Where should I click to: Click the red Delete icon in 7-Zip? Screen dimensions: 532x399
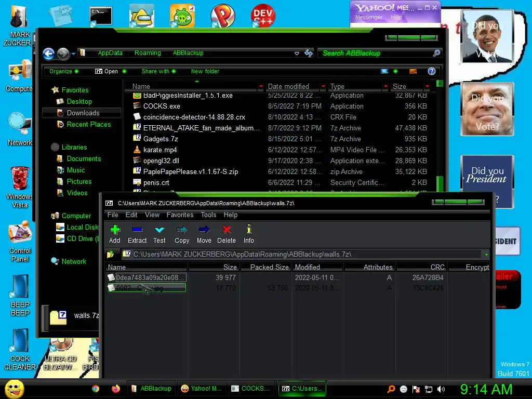pyautogui.click(x=227, y=230)
